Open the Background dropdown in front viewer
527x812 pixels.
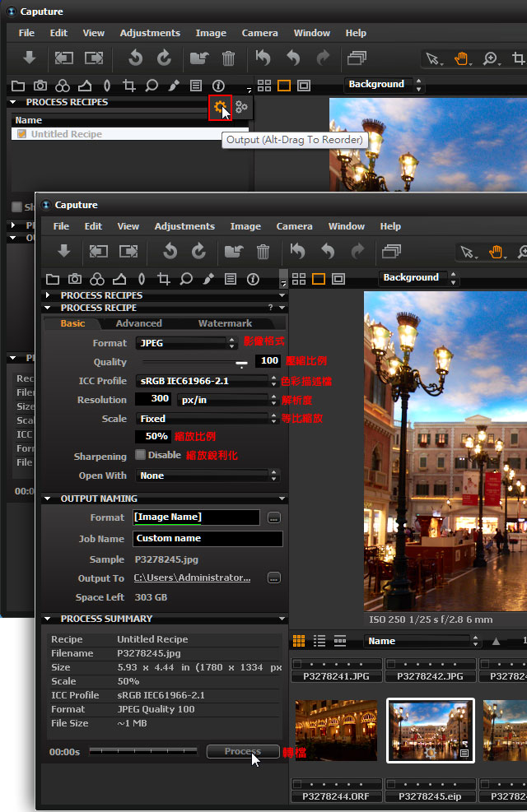pyautogui.click(x=418, y=277)
